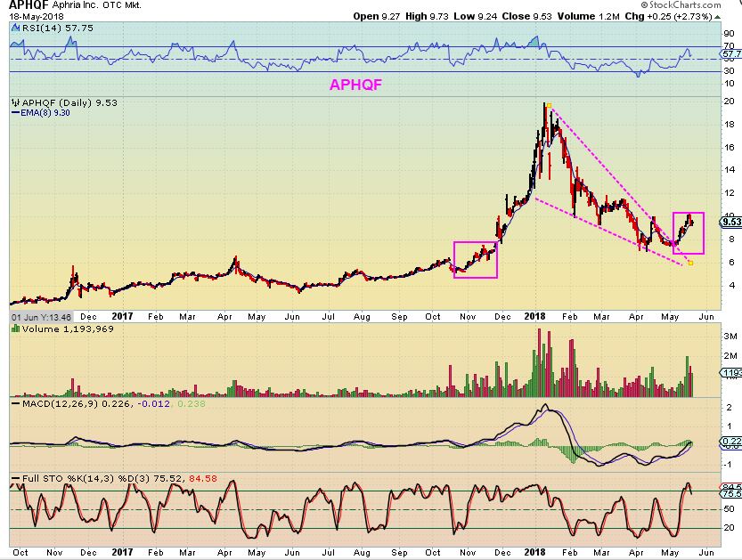The height and width of the screenshot is (560, 742).
Task: Select the Low 9.24 value
Action: 475,17
